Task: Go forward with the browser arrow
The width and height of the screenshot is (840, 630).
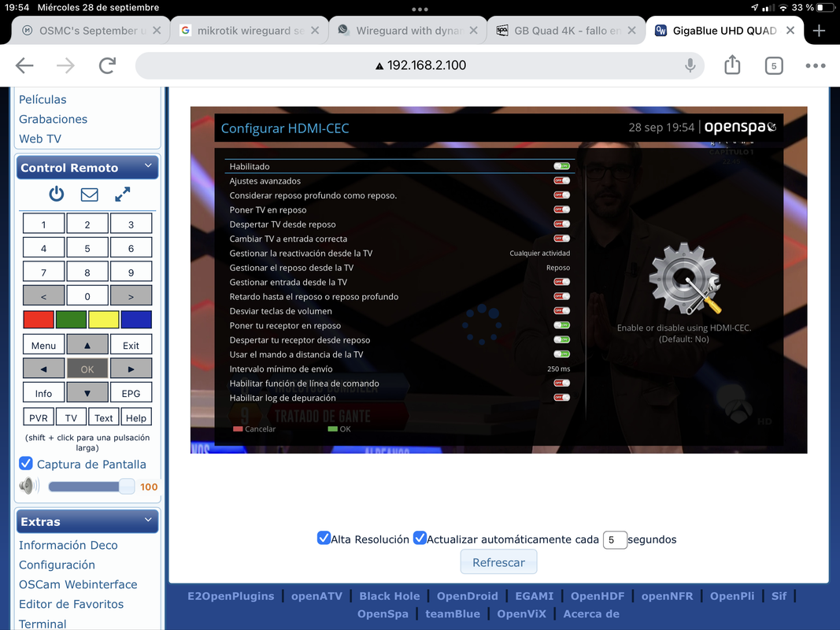Action: (66, 65)
